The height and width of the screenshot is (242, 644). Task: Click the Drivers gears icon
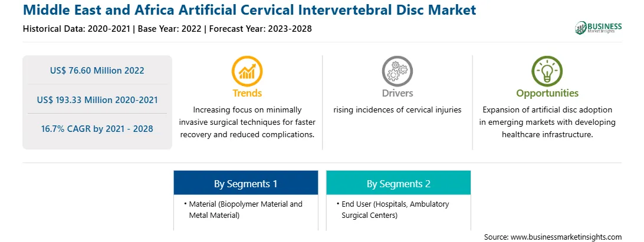397,71
